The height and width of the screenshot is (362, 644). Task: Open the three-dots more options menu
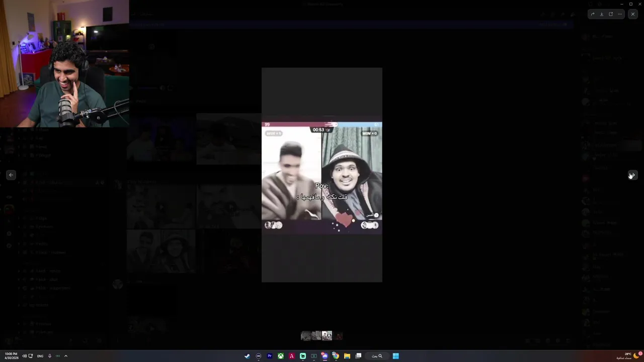tap(620, 14)
